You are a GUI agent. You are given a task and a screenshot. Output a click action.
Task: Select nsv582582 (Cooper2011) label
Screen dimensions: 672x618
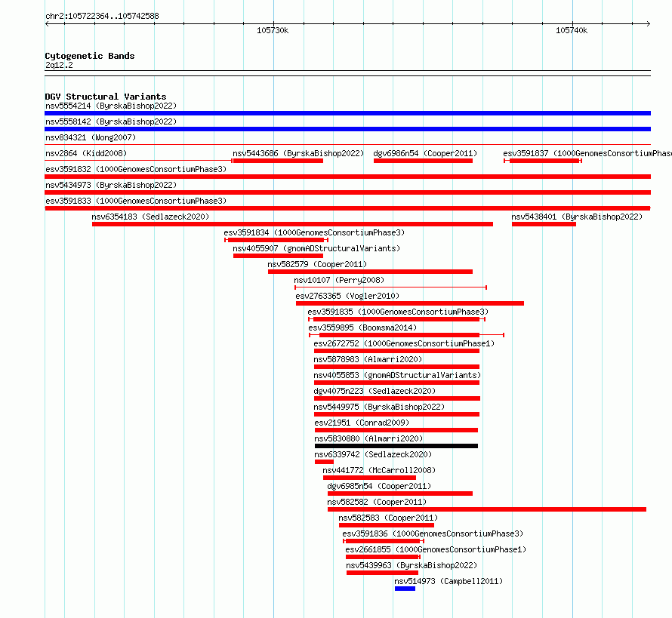click(x=377, y=502)
